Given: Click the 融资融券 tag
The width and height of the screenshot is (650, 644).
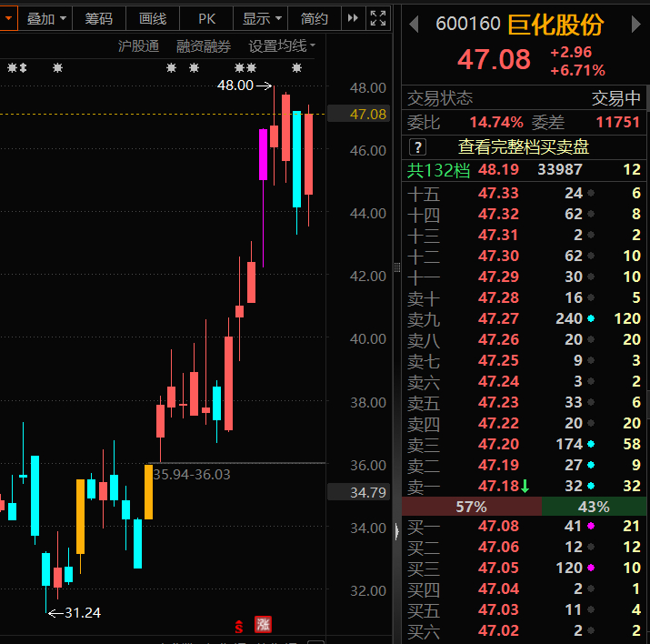Looking at the screenshot, I should coord(203,46).
